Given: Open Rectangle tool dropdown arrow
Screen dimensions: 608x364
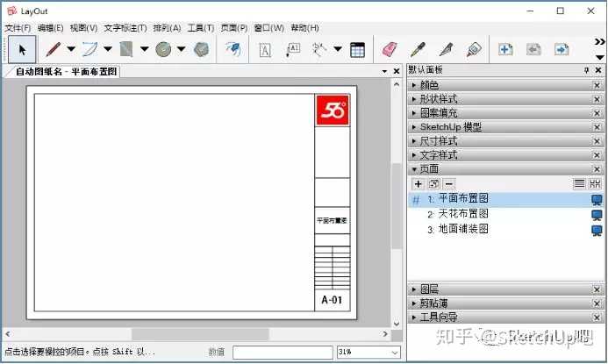Looking at the screenshot, I should (144, 49).
